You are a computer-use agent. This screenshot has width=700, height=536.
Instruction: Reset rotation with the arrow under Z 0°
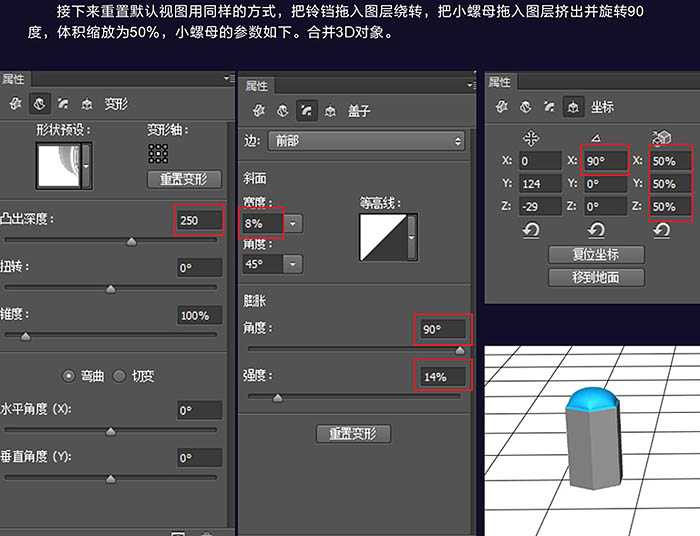click(596, 230)
